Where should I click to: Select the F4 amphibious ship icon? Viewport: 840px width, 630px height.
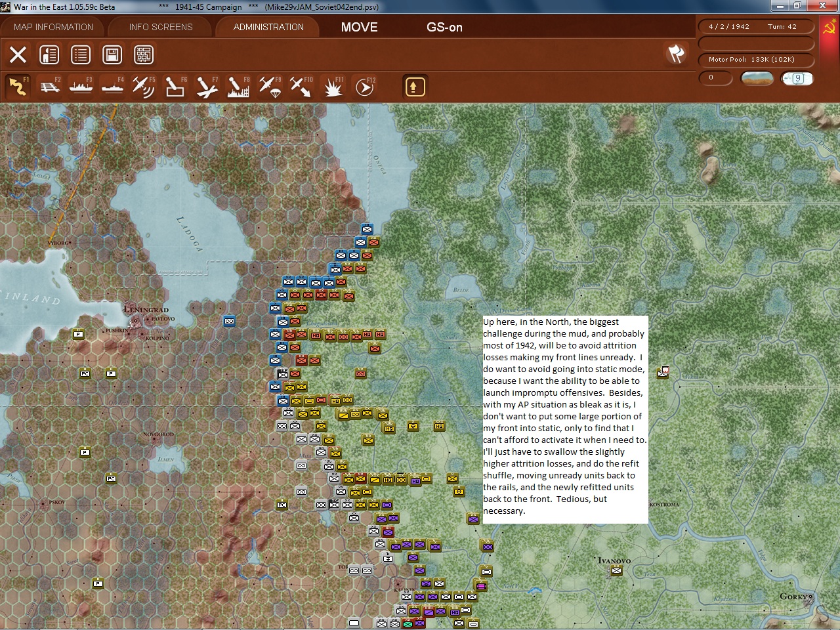pos(112,86)
